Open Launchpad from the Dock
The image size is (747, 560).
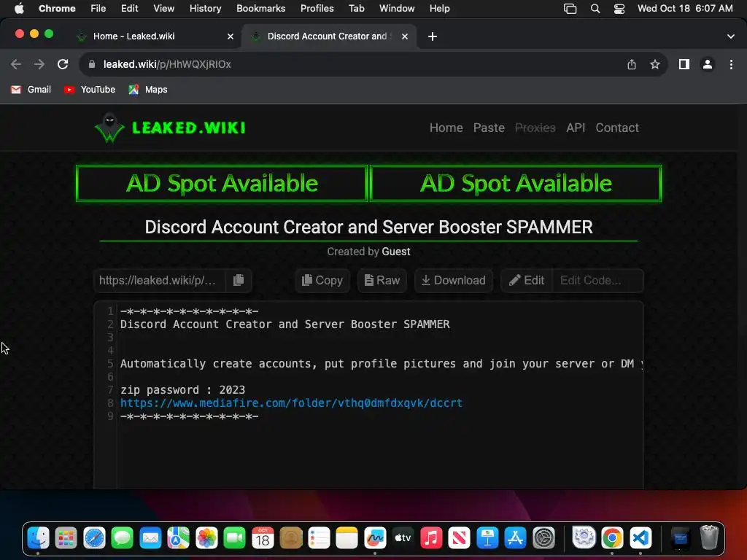66,539
